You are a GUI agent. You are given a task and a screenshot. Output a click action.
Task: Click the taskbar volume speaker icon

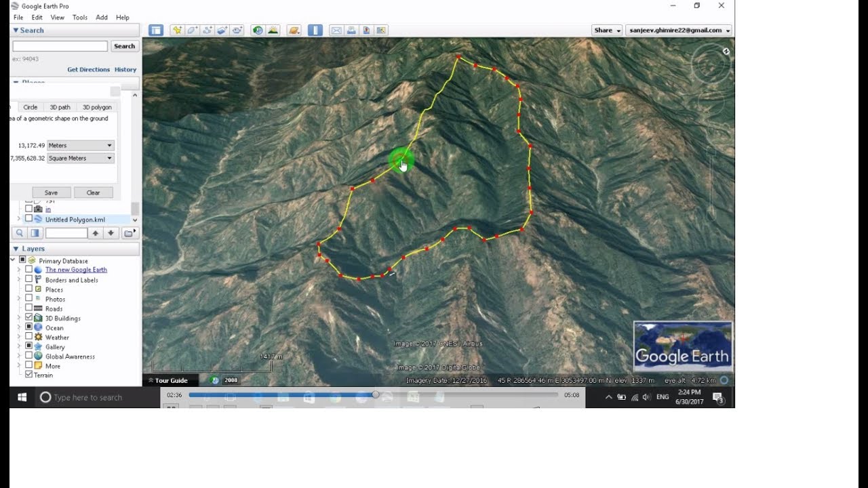[646, 397]
